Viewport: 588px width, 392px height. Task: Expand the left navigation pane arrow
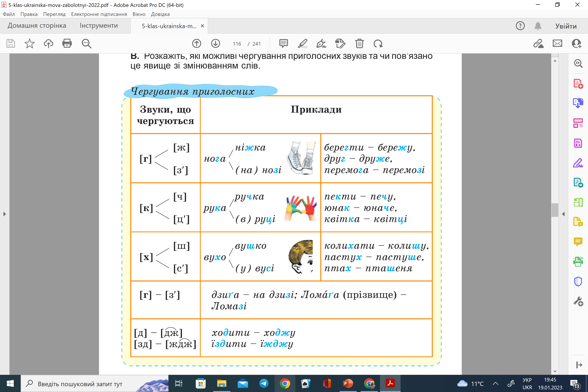(5, 214)
